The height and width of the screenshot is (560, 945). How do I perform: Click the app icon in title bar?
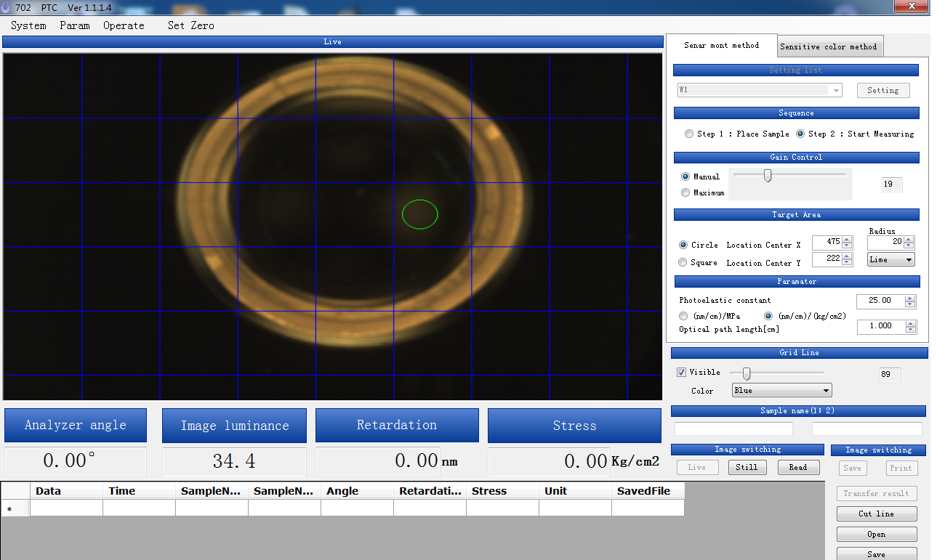tap(7, 7)
